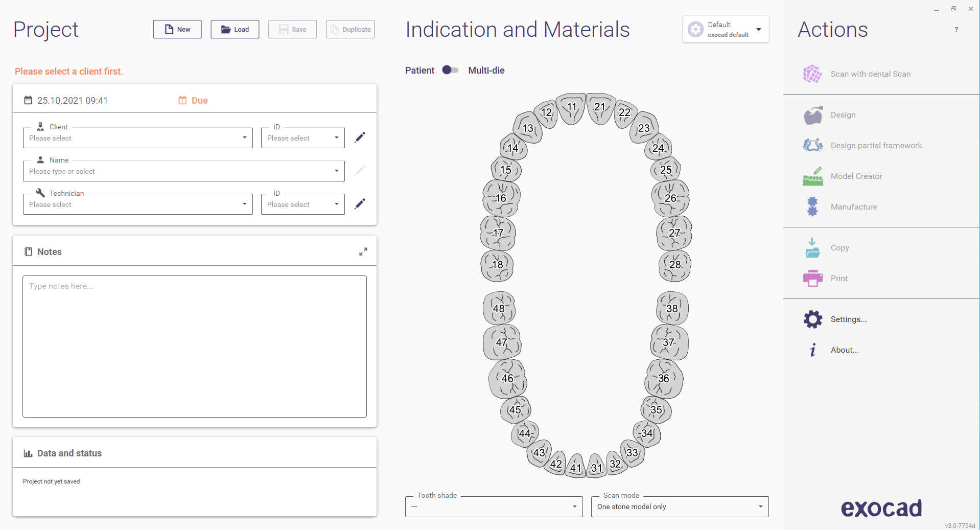Expand the Technician dropdown

click(x=244, y=204)
